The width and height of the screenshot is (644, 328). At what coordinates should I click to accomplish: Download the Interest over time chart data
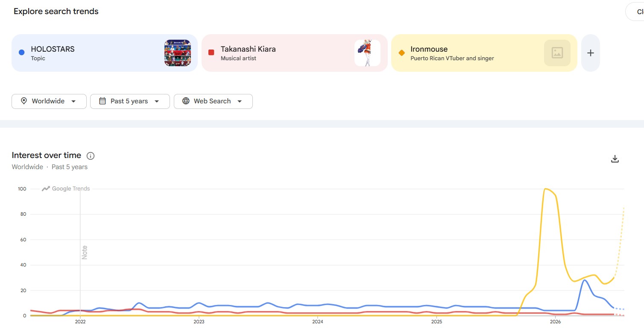(615, 159)
